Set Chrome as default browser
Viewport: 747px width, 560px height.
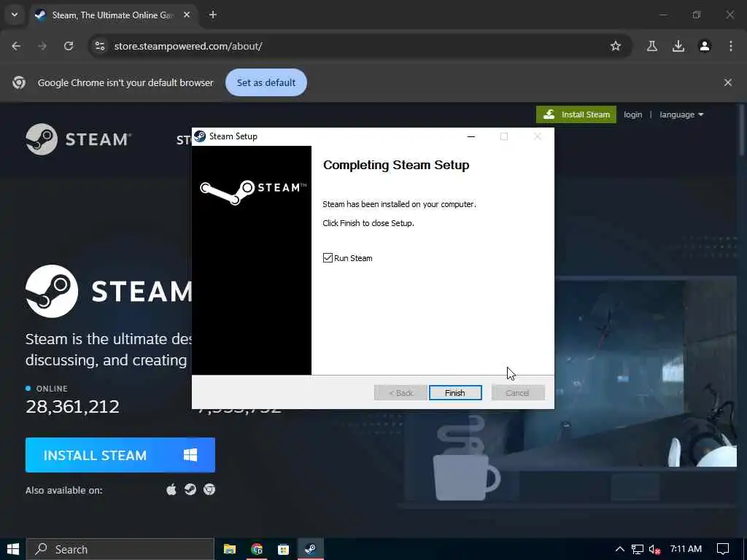coord(266,82)
